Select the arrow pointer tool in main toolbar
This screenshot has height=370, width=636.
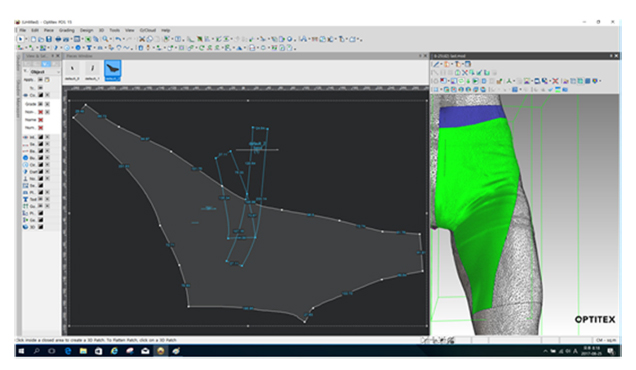(20, 39)
